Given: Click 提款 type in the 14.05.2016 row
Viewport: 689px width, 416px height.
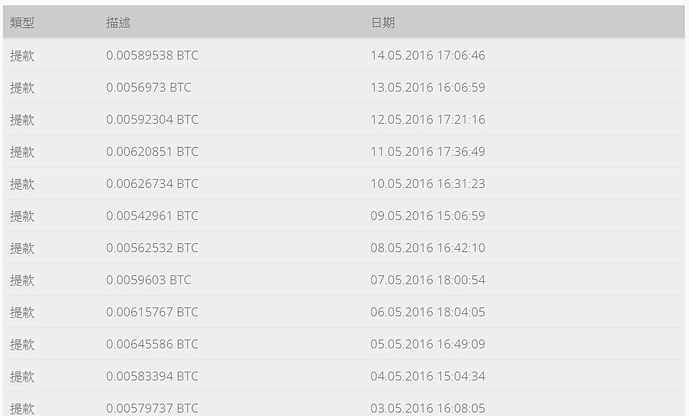Looking at the screenshot, I should click(22, 55).
